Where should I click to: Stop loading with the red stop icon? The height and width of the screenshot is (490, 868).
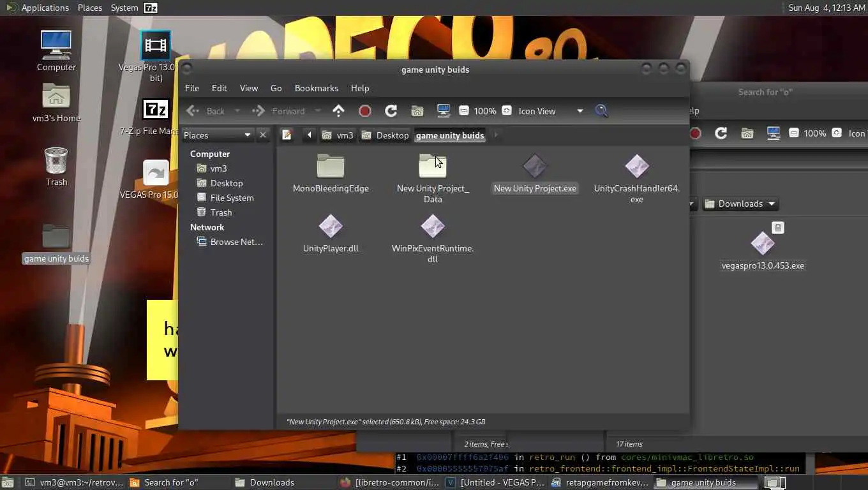[x=365, y=110]
